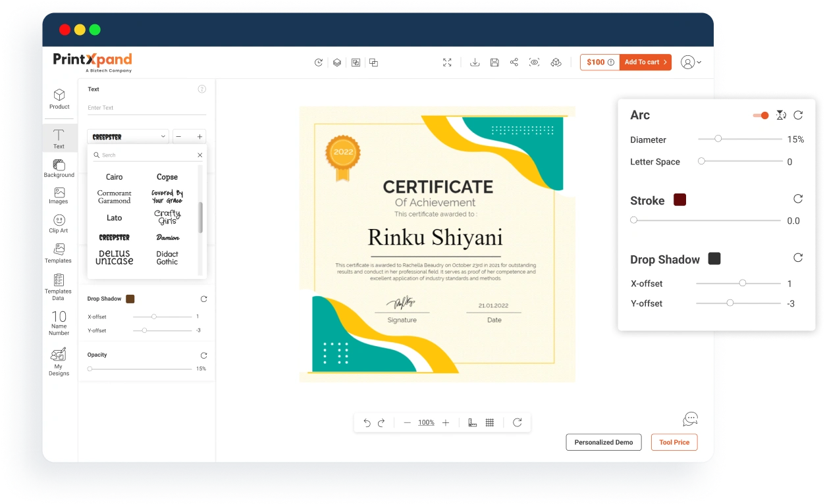
Task: Click the send-backward layer order icon
Action: pos(373,63)
